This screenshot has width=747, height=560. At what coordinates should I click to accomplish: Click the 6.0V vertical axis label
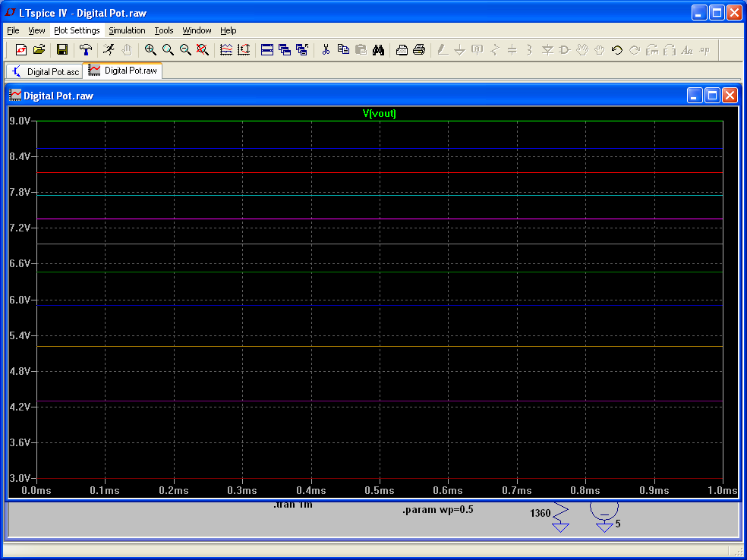[x=20, y=300]
